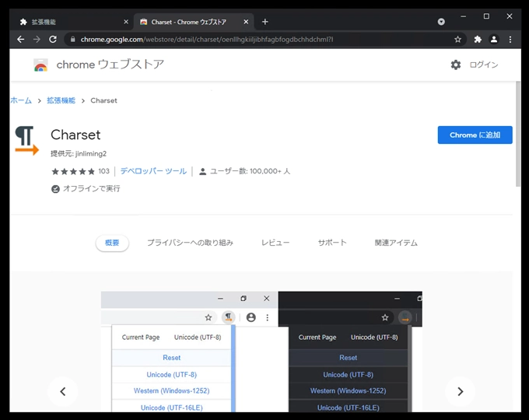This screenshot has width=529, height=420.
Task: Open the Chrome profile avatar
Action: tap(493, 40)
